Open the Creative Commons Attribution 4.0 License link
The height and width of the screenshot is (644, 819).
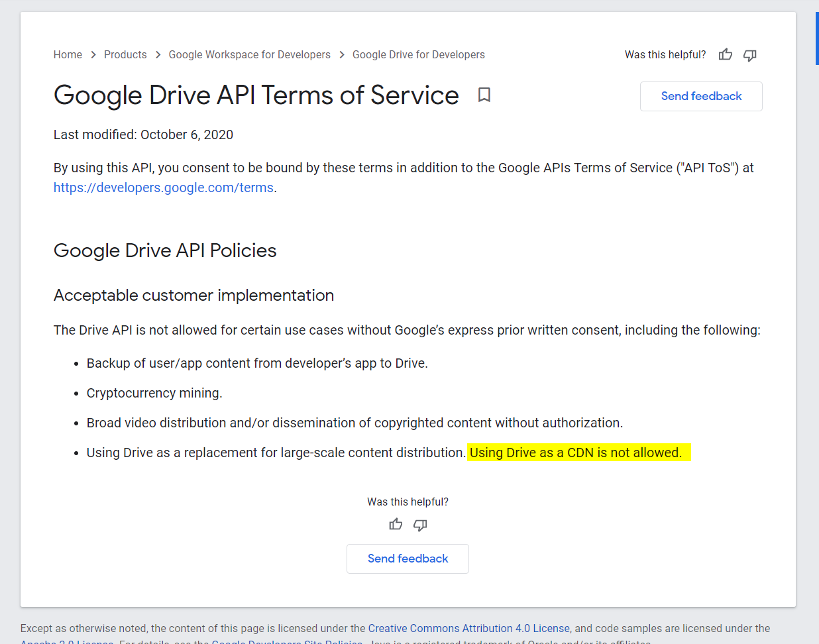coord(469,628)
